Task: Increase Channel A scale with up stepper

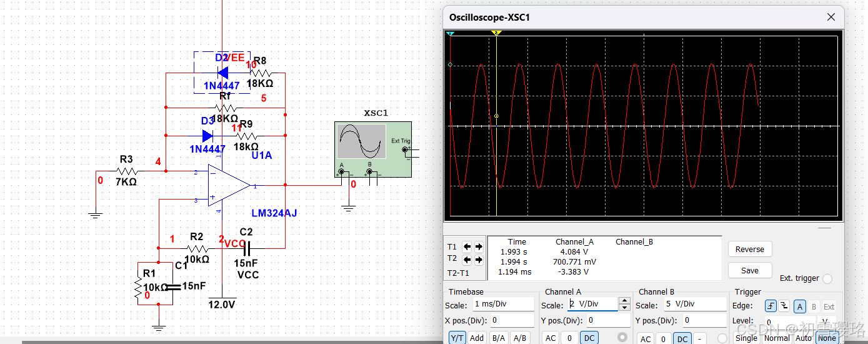Action: click(x=624, y=300)
